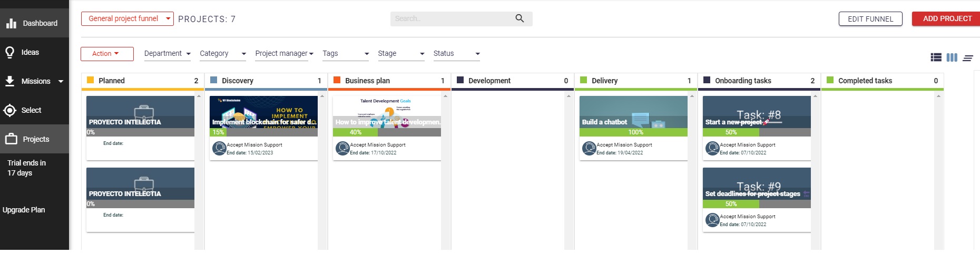
Task: Open the Implement blockchain project card
Action: tap(263, 116)
